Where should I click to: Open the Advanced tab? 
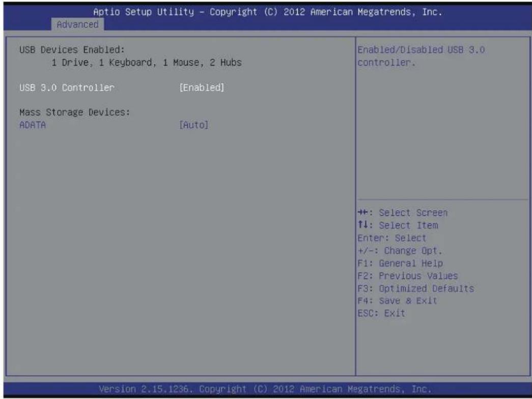pos(78,24)
